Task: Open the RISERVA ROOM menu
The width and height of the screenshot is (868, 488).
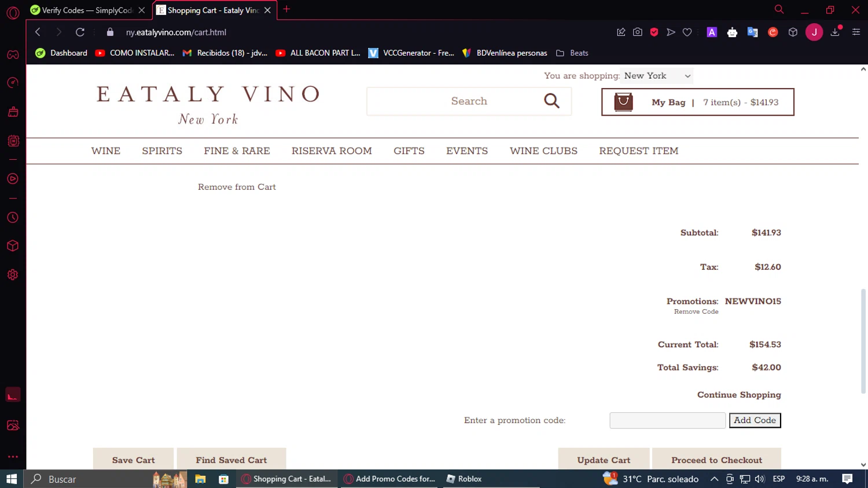Action: pos(332,151)
